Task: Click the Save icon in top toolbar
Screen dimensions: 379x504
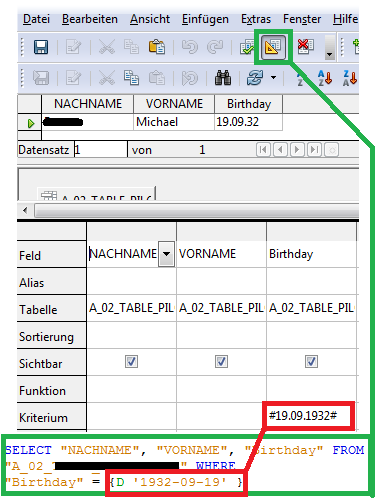Action: pos(41,47)
